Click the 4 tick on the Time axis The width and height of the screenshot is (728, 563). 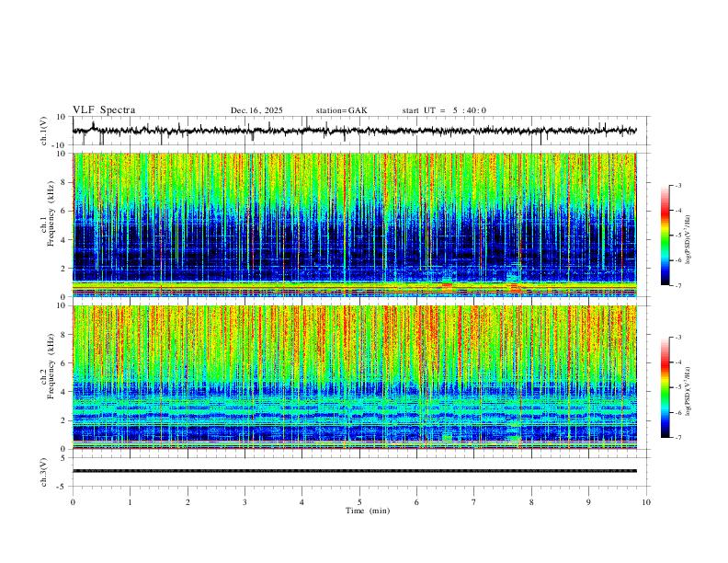click(302, 502)
